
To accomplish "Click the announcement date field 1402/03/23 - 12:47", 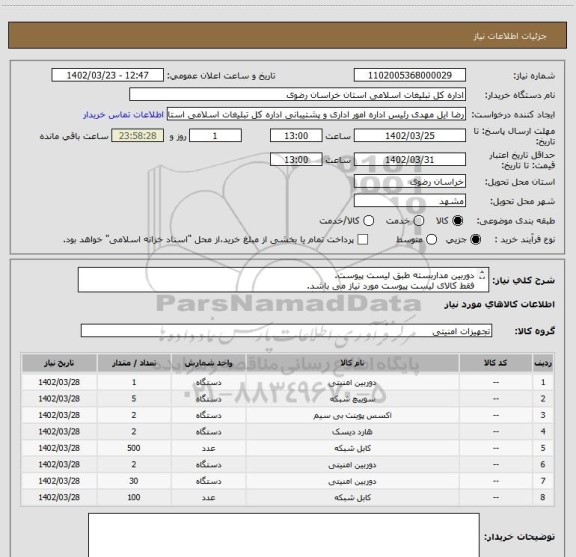I will coord(108,75).
